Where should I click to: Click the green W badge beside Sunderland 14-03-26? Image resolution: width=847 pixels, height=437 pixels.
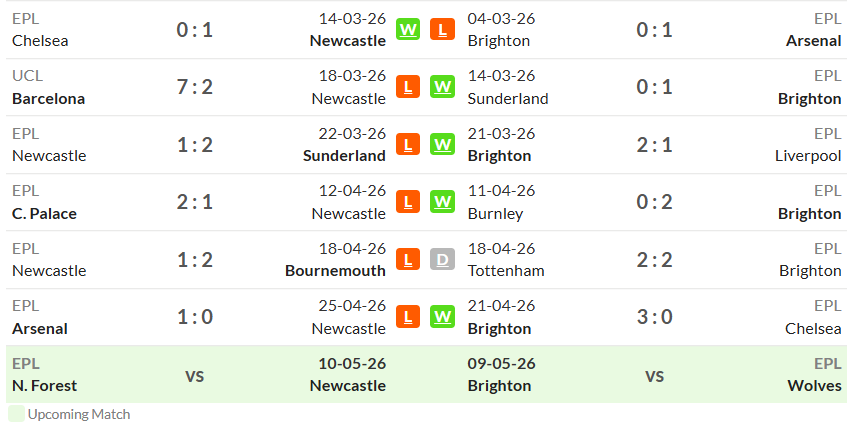pyautogui.click(x=442, y=86)
